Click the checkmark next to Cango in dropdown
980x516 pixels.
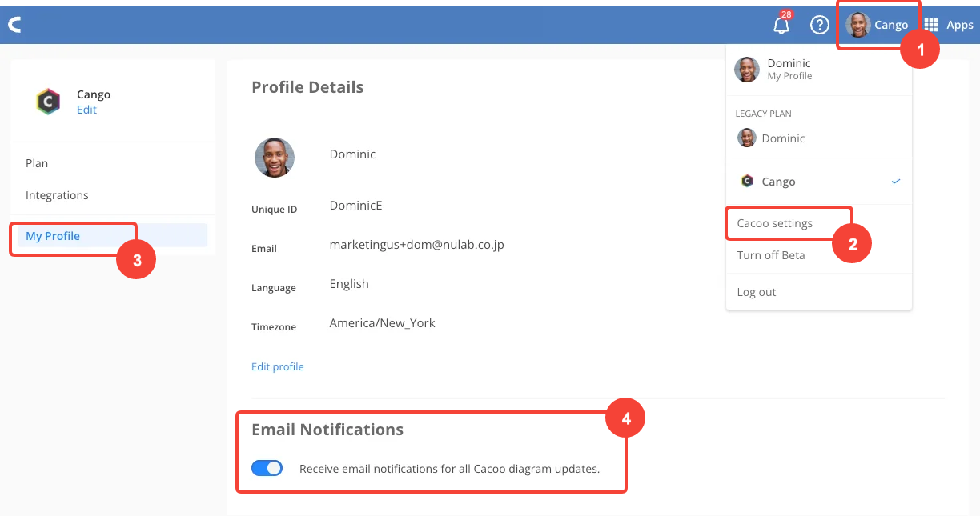(896, 182)
